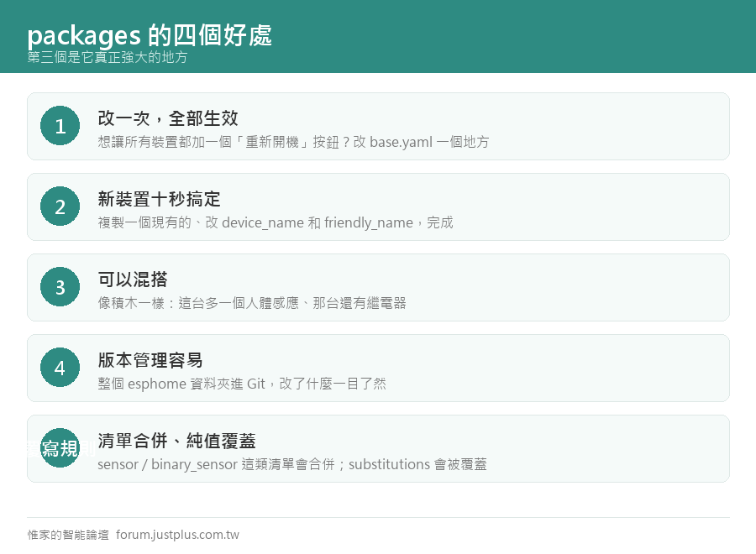Click the packages 的四個好處 title
Viewport: 756px width, 554px height.
pos(150,35)
